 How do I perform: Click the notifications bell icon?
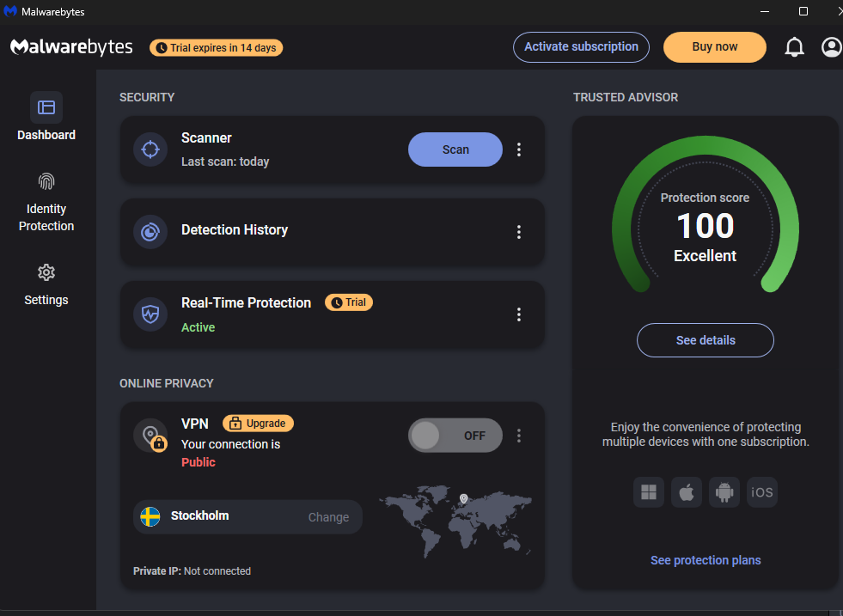(794, 47)
